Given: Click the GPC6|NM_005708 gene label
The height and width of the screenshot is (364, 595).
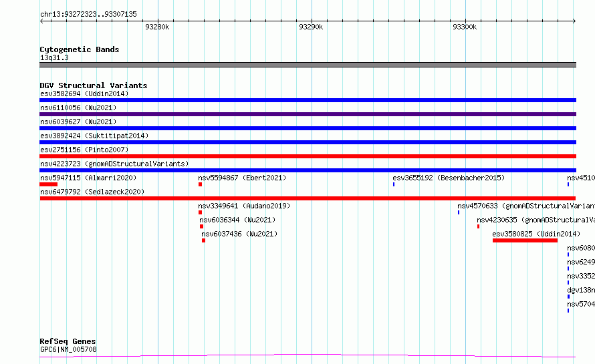Looking at the screenshot, I should (68, 349).
